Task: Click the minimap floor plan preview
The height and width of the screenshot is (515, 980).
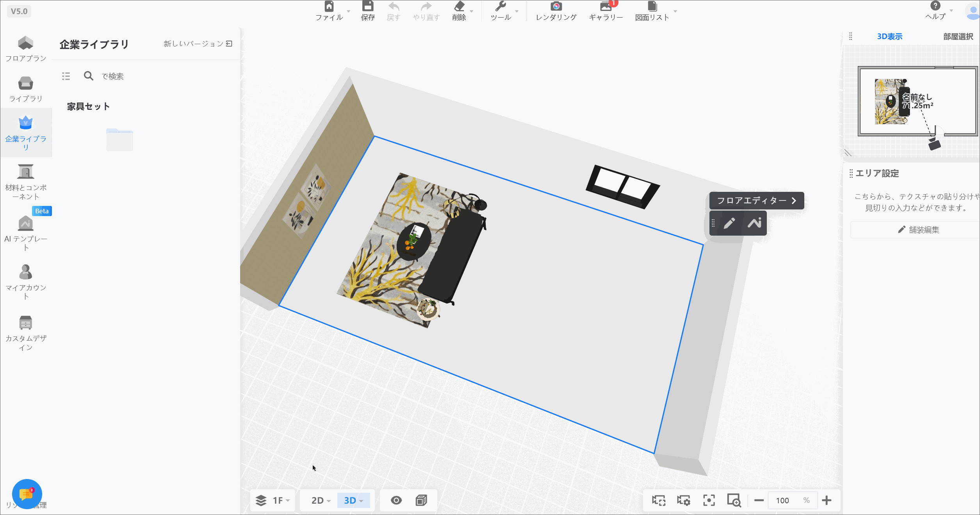Action: 918,102
